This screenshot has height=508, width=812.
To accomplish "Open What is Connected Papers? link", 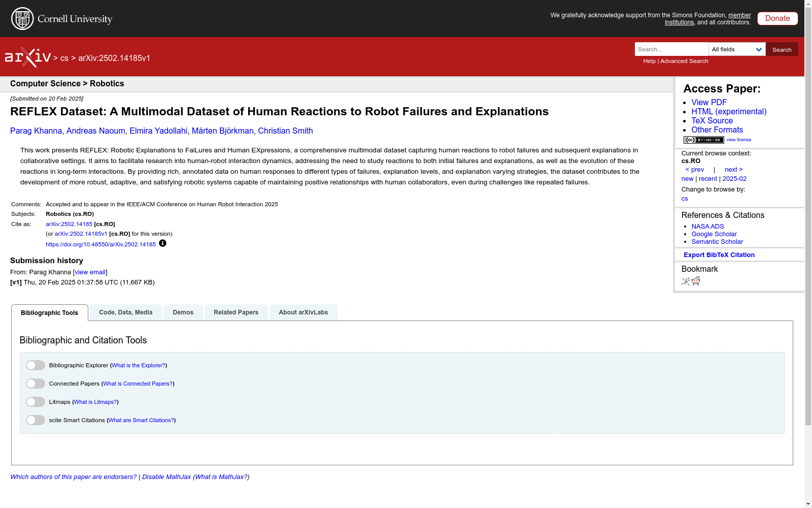I will pyautogui.click(x=138, y=384).
